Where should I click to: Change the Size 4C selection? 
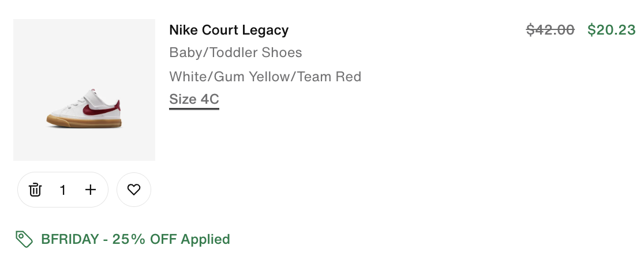point(194,99)
